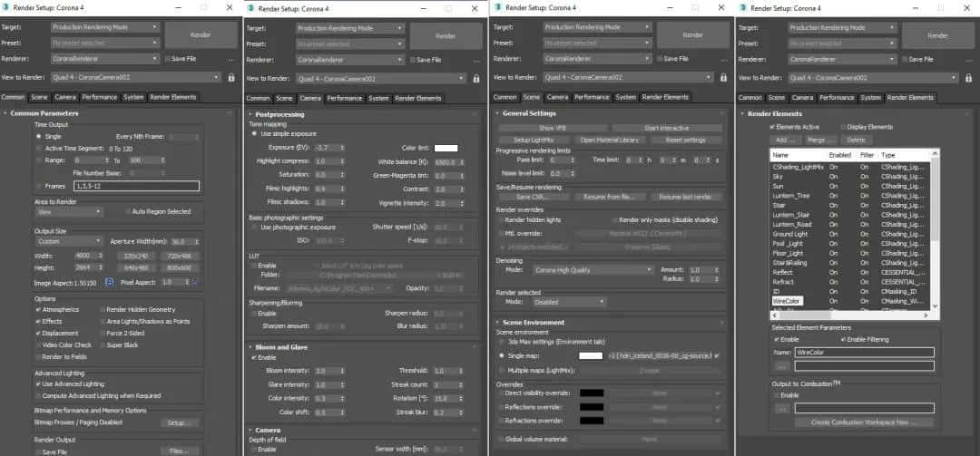
Task: Switch to Common tab in the Render Elements window
Action: (x=750, y=97)
